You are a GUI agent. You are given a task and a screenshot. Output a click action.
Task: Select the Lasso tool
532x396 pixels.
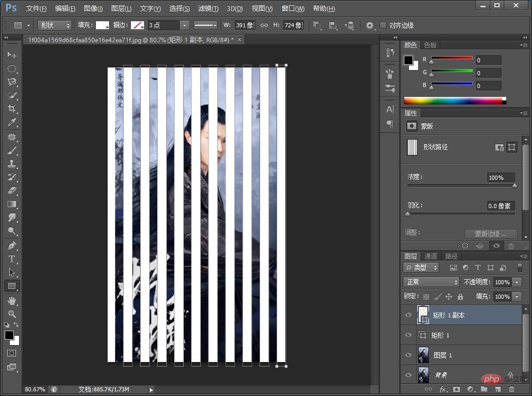click(12, 82)
